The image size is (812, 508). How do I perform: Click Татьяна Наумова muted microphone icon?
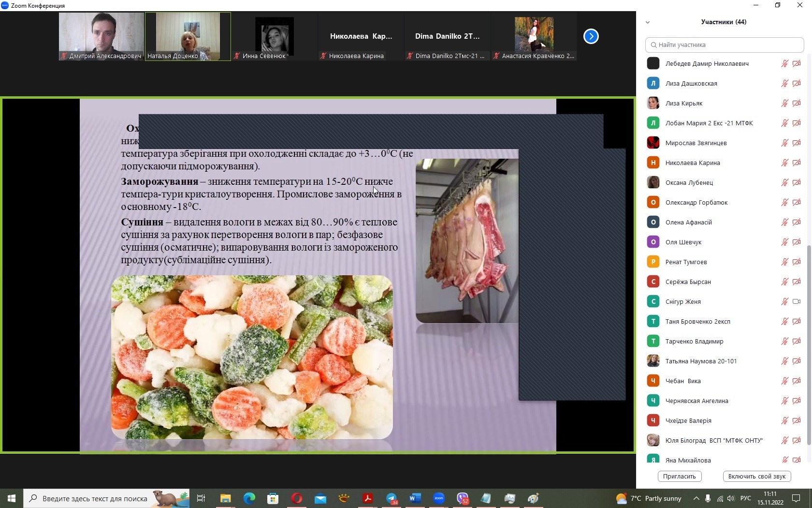coord(784,361)
